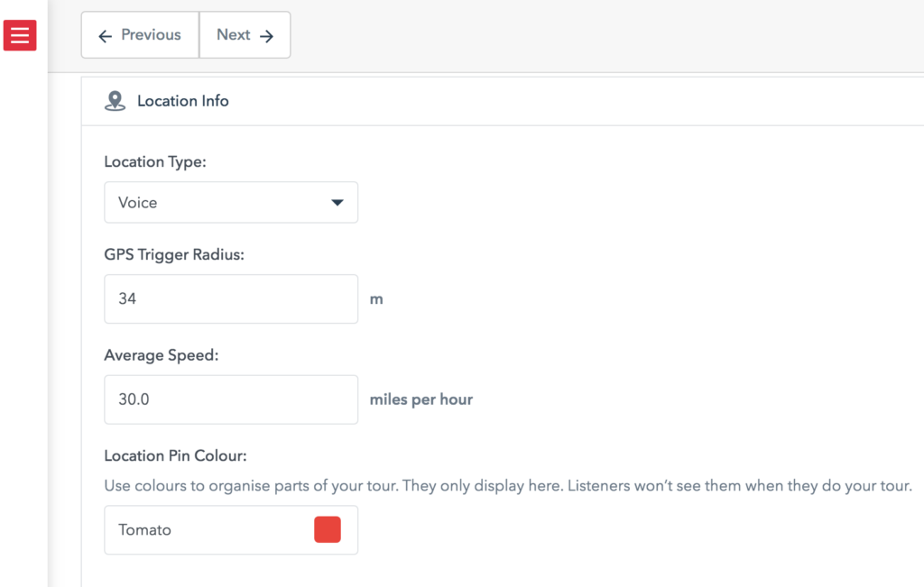Click the GPS Trigger Radius field

pyautogui.click(x=231, y=299)
